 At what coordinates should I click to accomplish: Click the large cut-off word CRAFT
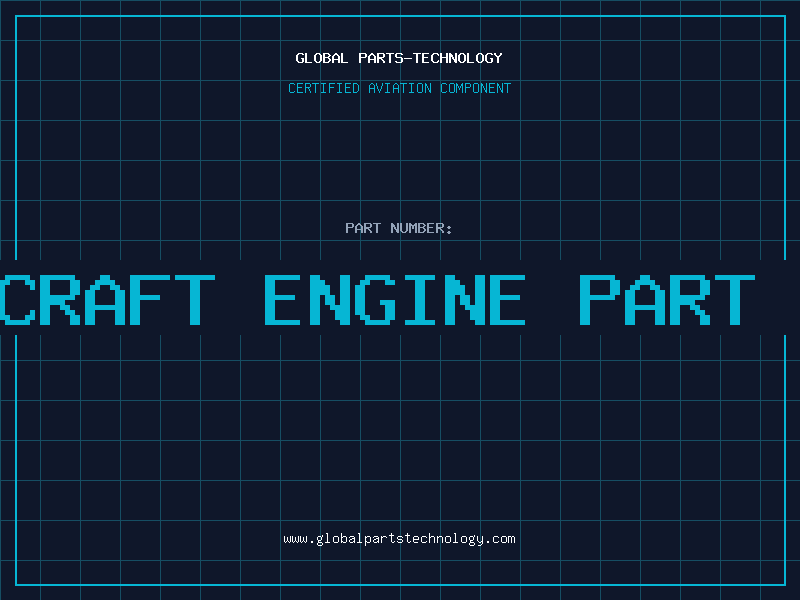pos(108,299)
